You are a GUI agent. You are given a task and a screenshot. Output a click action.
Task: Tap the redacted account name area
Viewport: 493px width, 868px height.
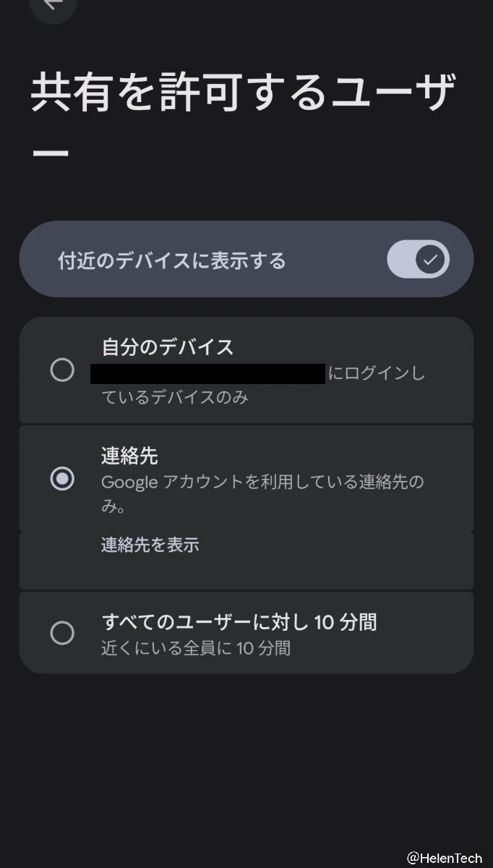210,373
